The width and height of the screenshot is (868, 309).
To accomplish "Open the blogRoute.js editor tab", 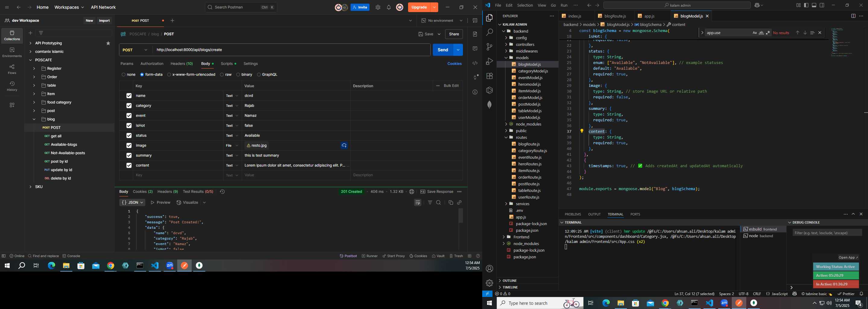I will coord(615,16).
